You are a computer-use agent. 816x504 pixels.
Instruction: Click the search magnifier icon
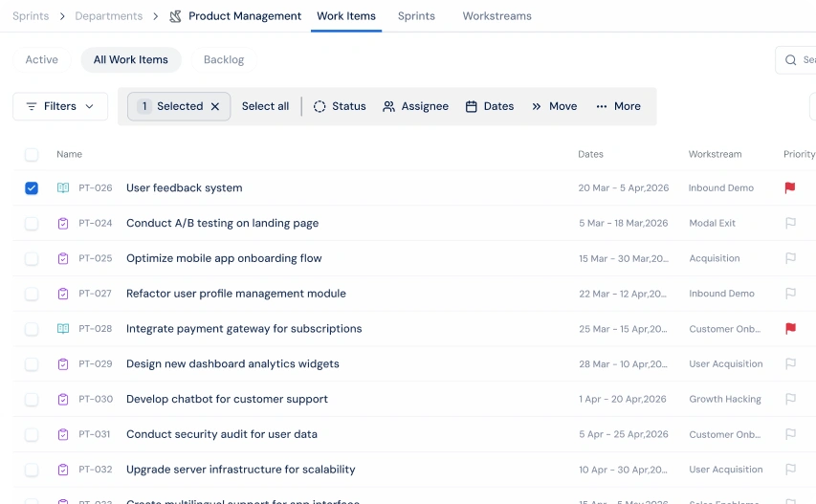point(790,60)
